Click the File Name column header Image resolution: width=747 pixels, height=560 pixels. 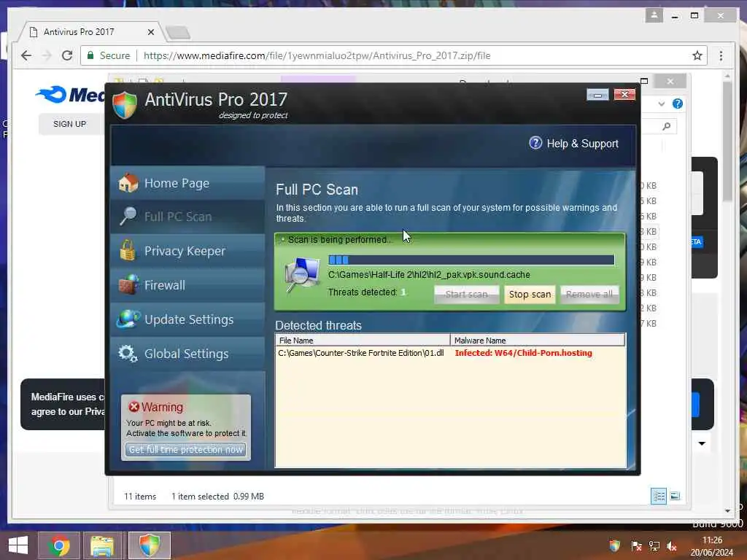[x=363, y=341]
